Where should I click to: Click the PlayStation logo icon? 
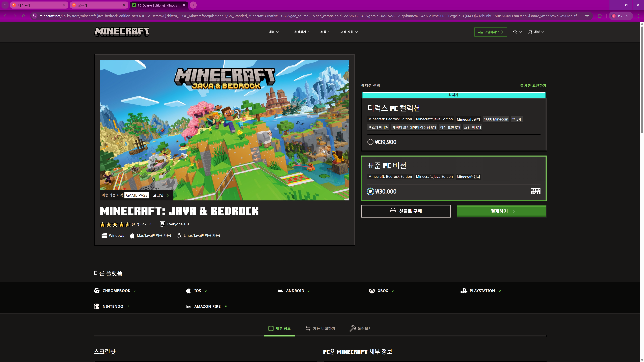464,291
